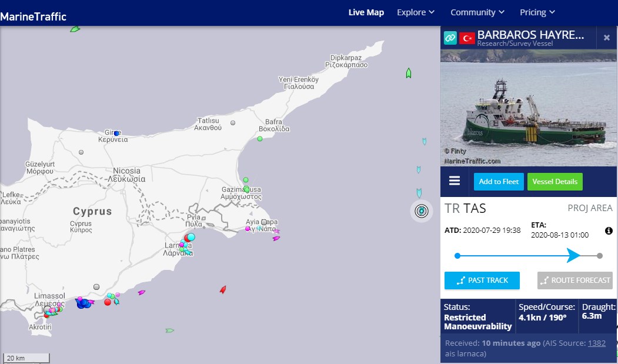Click the Add to Fleet button
The height and width of the screenshot is (364, 618).
499,182
